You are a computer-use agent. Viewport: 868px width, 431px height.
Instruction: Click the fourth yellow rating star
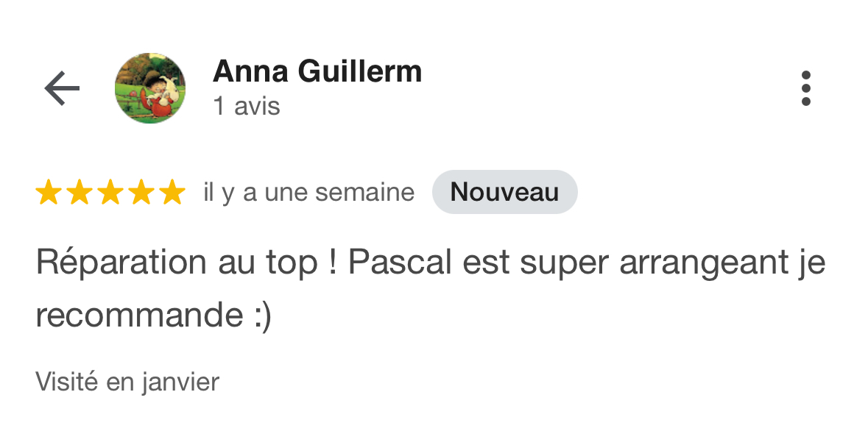pos(141,192)
